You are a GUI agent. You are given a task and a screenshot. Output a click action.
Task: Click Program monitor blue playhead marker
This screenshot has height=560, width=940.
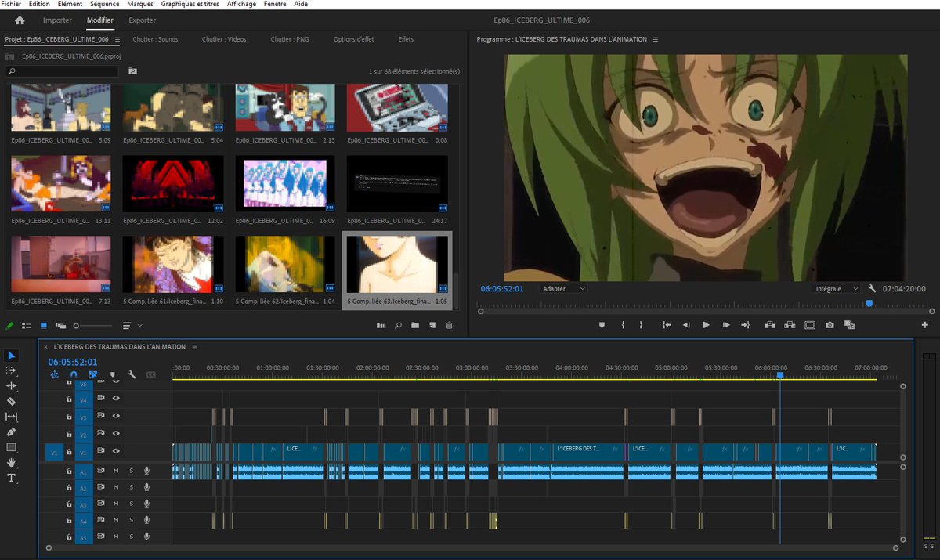coord(869,303)
